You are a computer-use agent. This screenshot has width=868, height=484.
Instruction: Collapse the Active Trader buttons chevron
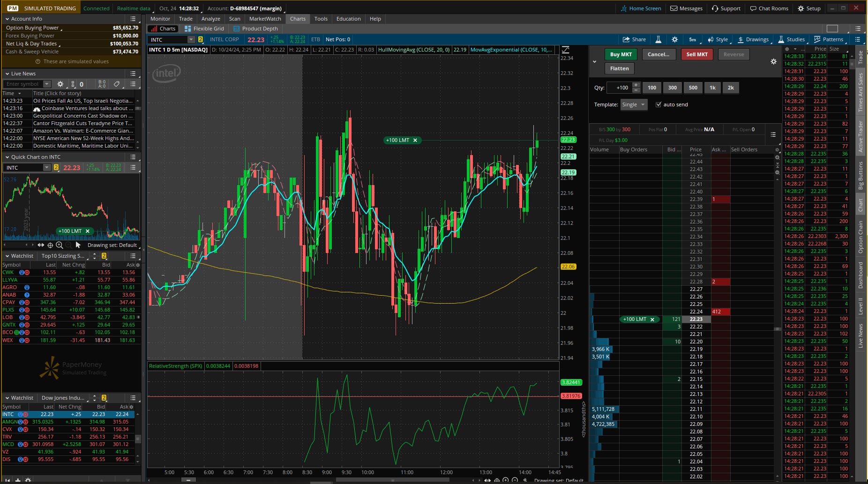pos(594,61)
